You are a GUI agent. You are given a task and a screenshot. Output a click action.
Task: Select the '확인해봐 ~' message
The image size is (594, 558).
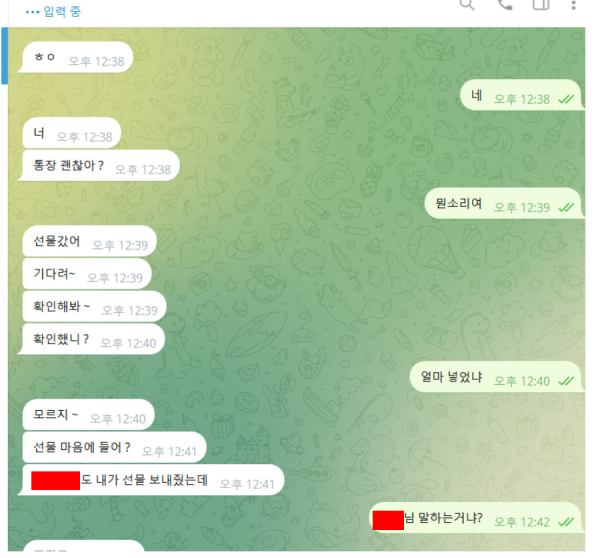pyautogui.click(x=94, y=306)
